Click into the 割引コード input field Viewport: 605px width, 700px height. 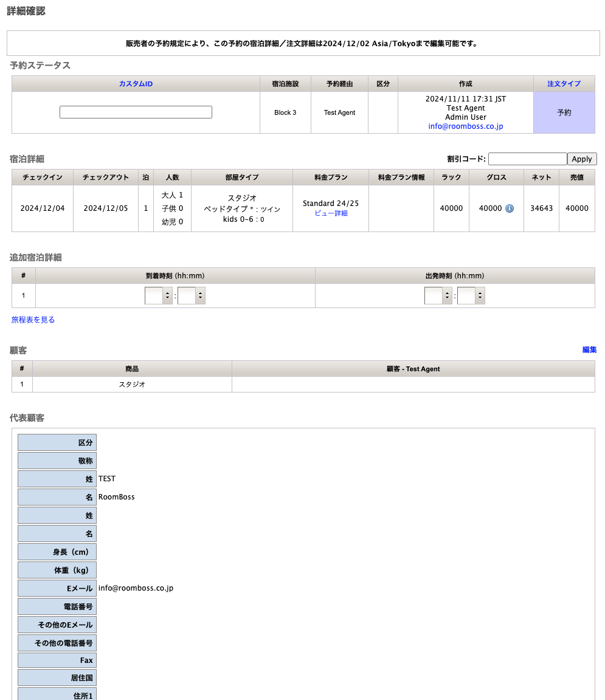[527, 159]
